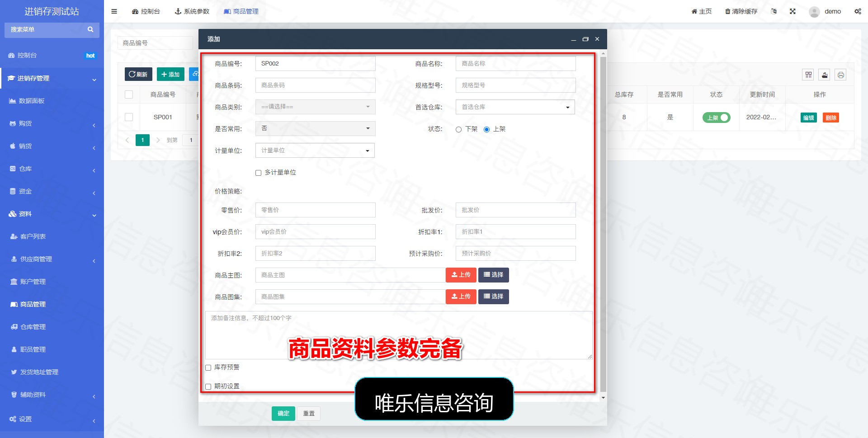Switch to the 控制台 tab
Screen dimensions: 868x438
[x=146, y=11]
